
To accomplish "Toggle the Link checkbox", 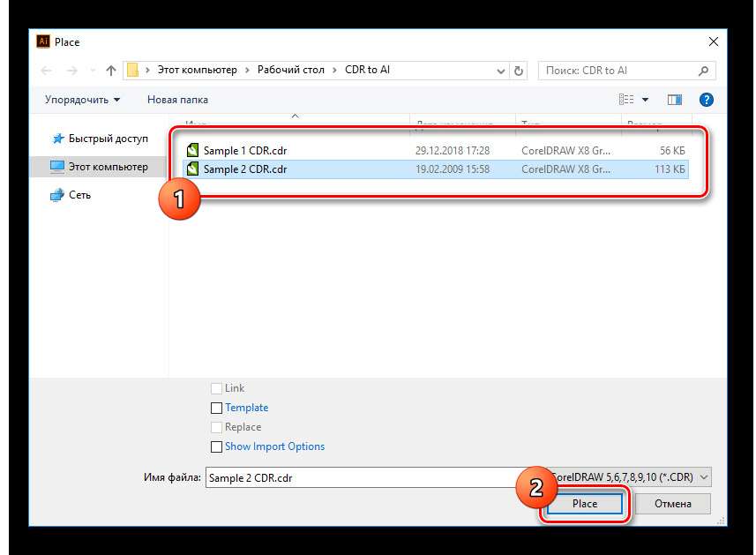I will point(216,388).
